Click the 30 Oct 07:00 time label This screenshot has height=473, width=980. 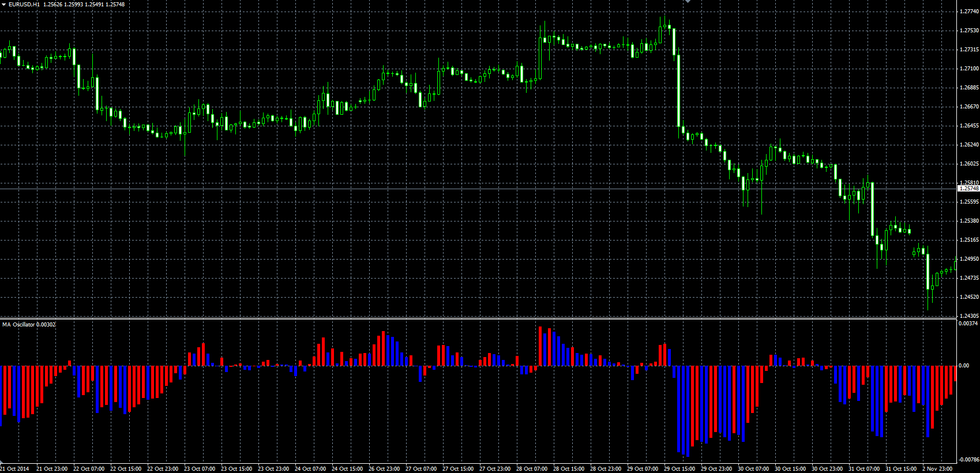[753, 469]
